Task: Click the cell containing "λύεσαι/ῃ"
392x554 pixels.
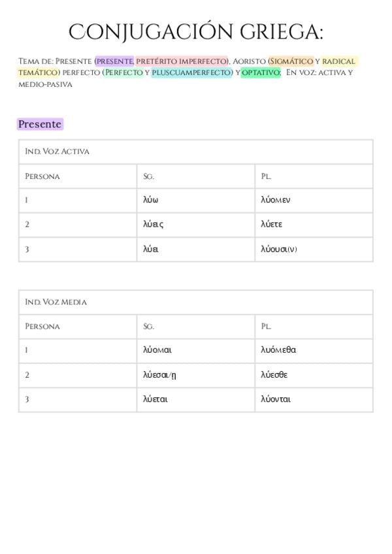Action: point(160,375)
